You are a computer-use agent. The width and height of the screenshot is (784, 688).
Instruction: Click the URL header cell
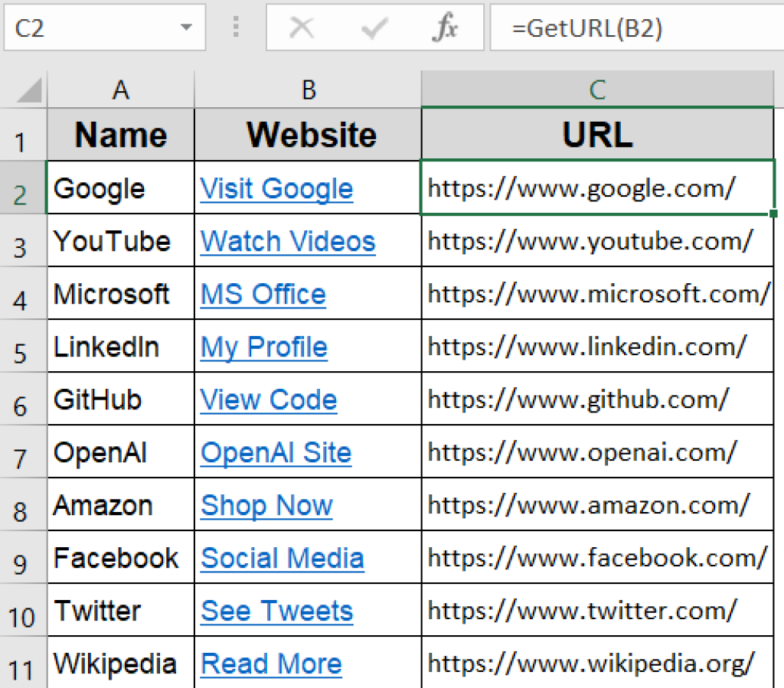click(597, 135)
